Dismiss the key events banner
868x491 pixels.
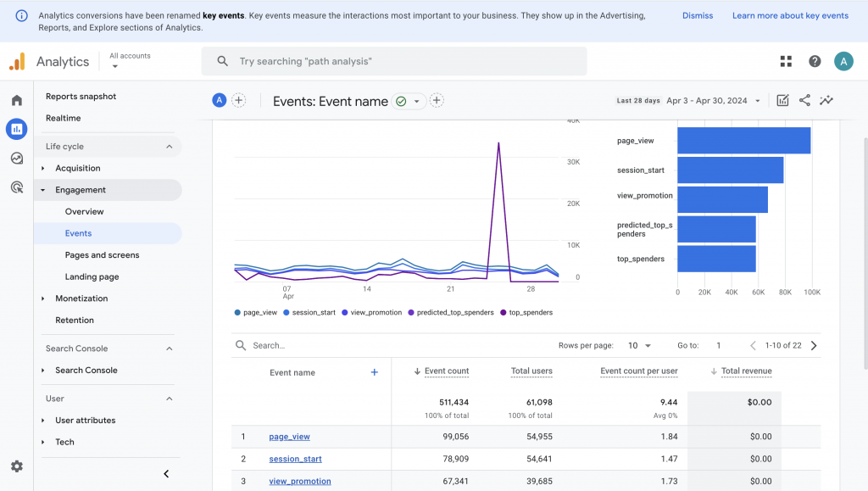point(697,15)
